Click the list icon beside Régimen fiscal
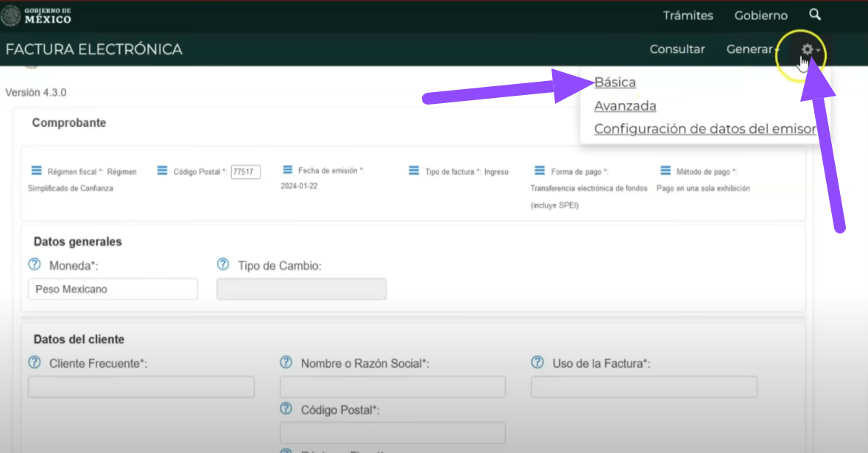Image resolution: width=868 pixels, height=453 pixels. click(36, 171)
